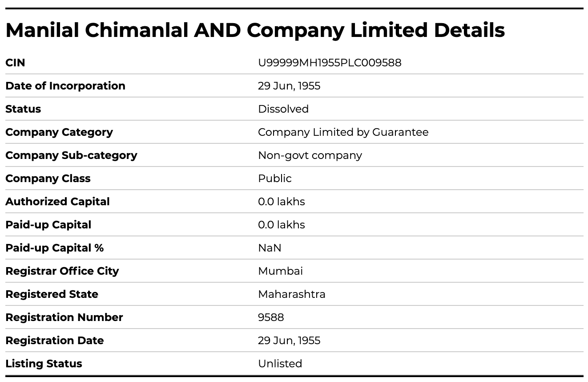Select the Registered State label
Image resolution: width=588 pixels, height=382 pixels.
[x=52, y=294]
